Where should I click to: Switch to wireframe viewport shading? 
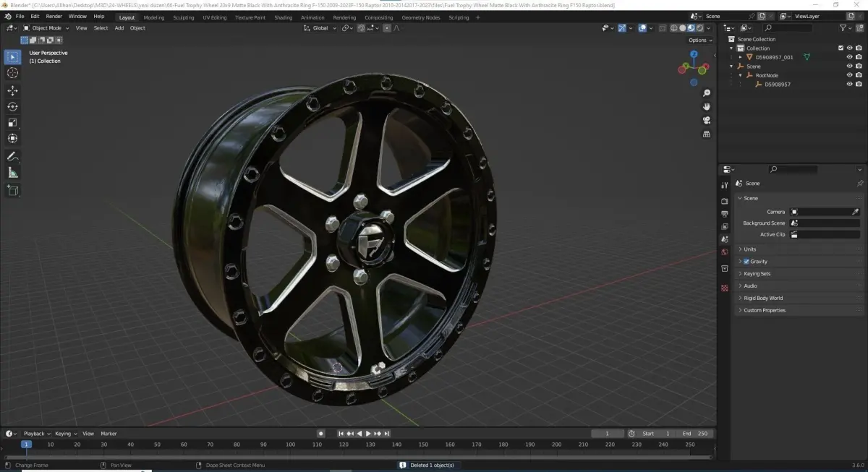673,28
